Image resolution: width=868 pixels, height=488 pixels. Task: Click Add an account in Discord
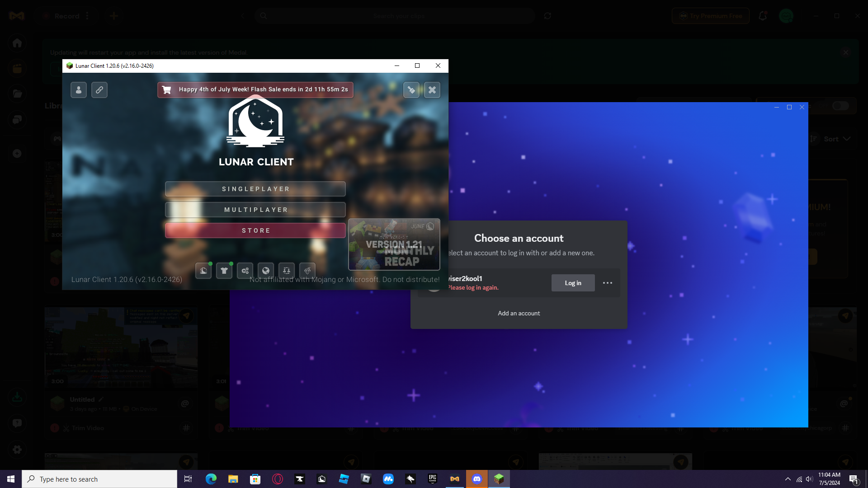519,313
